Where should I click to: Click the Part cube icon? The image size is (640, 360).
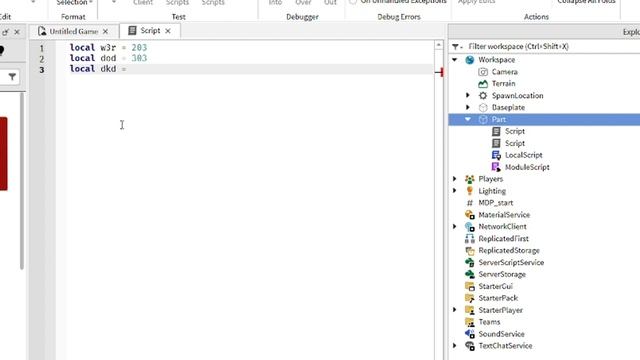point(483,120)
